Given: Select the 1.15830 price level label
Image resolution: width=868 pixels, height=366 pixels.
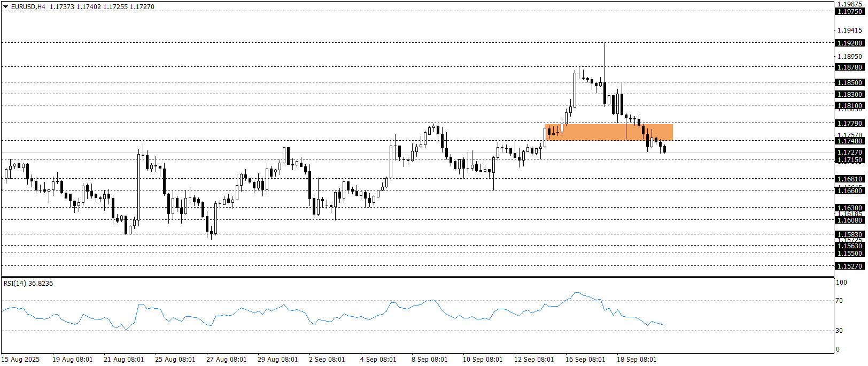Looking at the screenshot, I should pos(849,234).
